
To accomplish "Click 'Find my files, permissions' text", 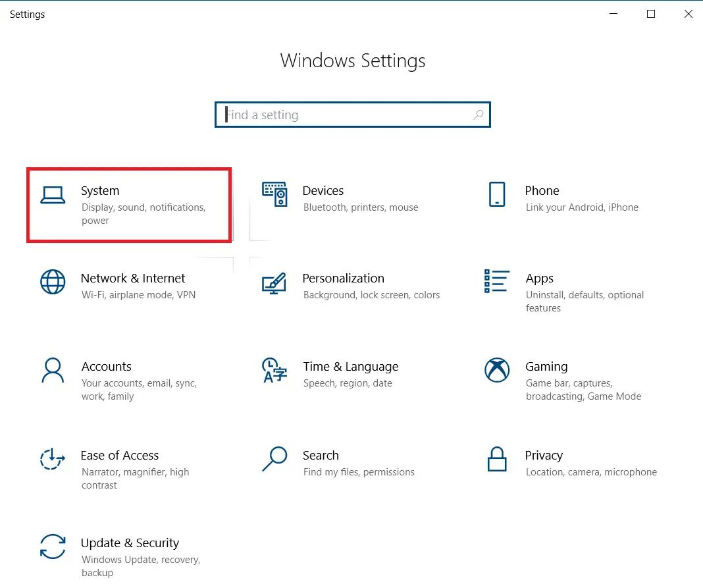I will coord(359,472).
